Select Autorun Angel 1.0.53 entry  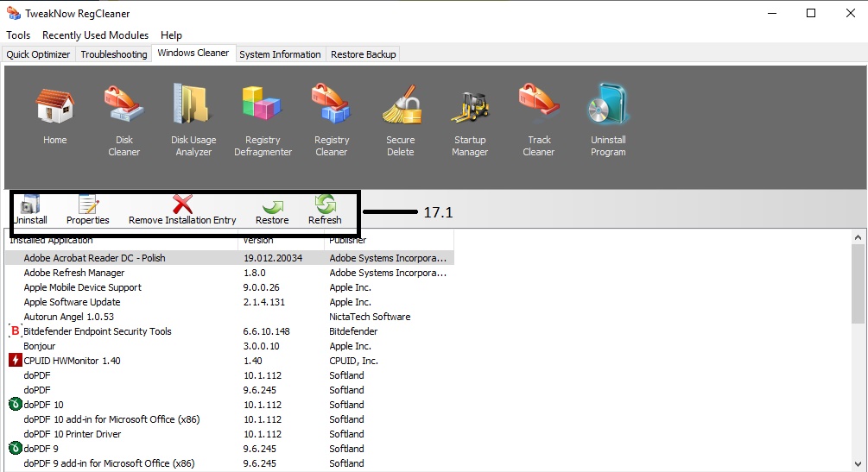coord(68,317)
